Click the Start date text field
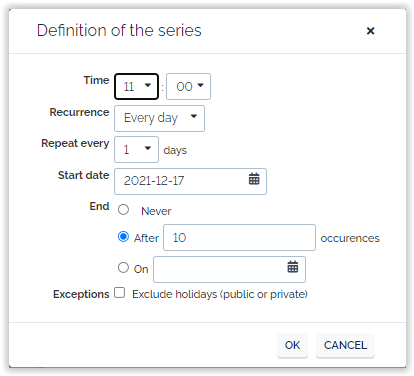The image size is (414, 376). 190,181
